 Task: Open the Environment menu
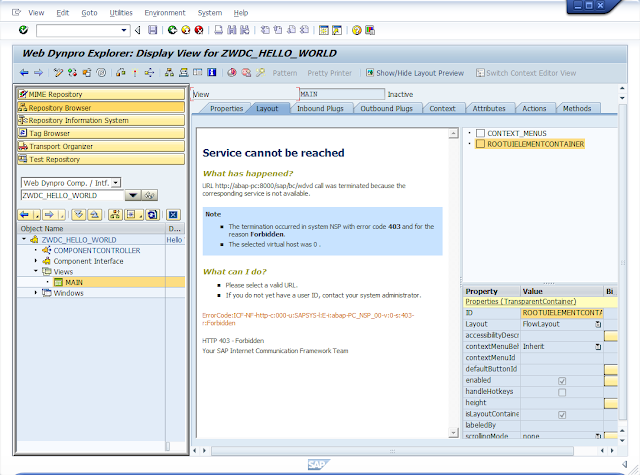(164, 13)
